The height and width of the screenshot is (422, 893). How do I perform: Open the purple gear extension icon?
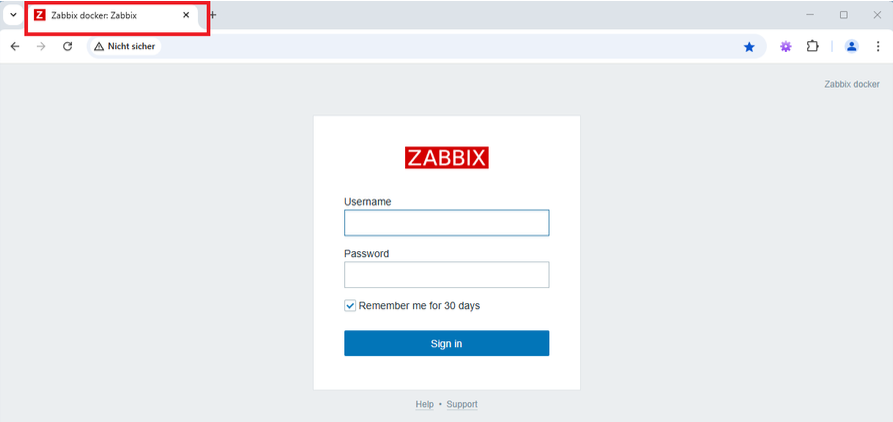click(786, 47)
